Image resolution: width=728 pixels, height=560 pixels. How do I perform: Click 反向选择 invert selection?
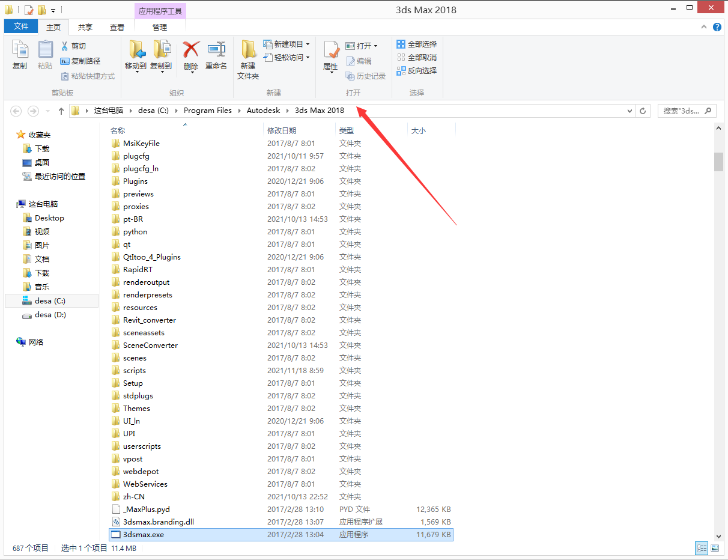pyautogui.click(x=416, y=71)
